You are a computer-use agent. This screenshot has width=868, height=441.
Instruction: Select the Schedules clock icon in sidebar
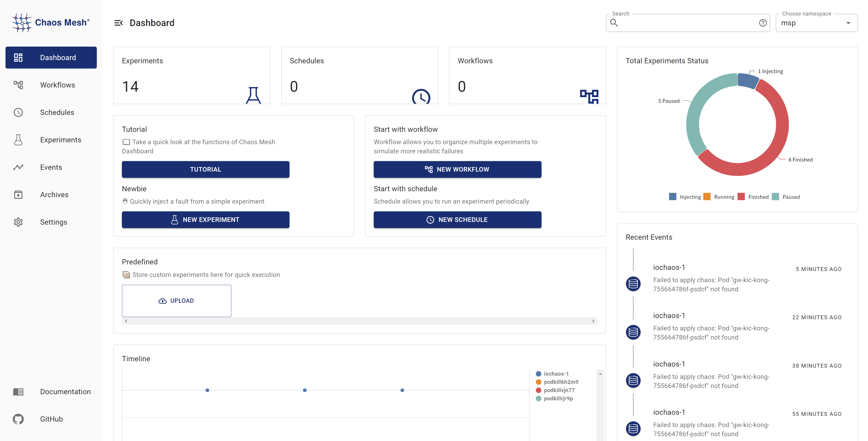18,112
